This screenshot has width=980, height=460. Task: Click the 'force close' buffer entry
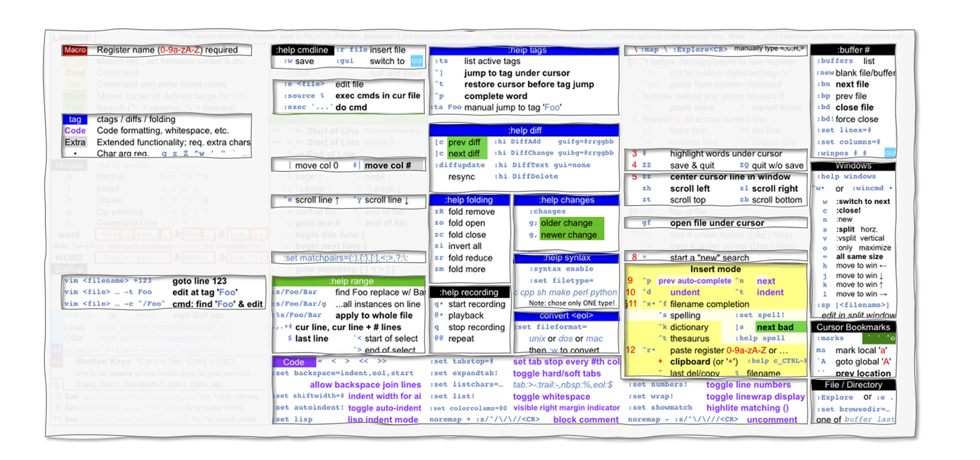click(x=857, y=119)
